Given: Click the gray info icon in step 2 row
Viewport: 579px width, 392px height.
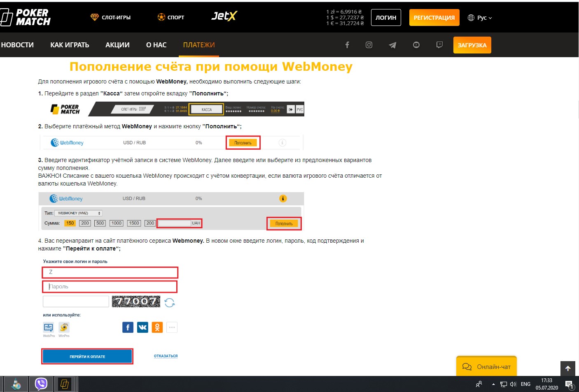Looking at the screenshot, I should [282, 143].
